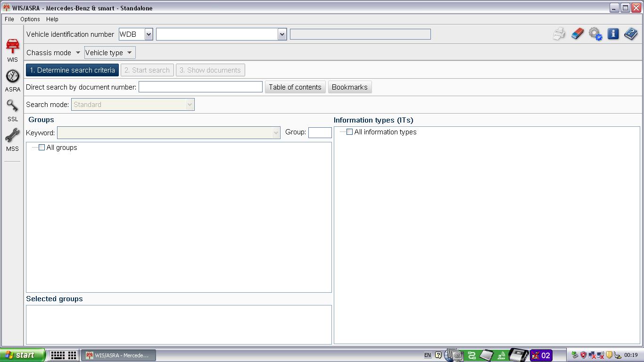The width and height of the screenshot is (644, 362).
Task: Click the gray tablet device icon
Action: 486,355
